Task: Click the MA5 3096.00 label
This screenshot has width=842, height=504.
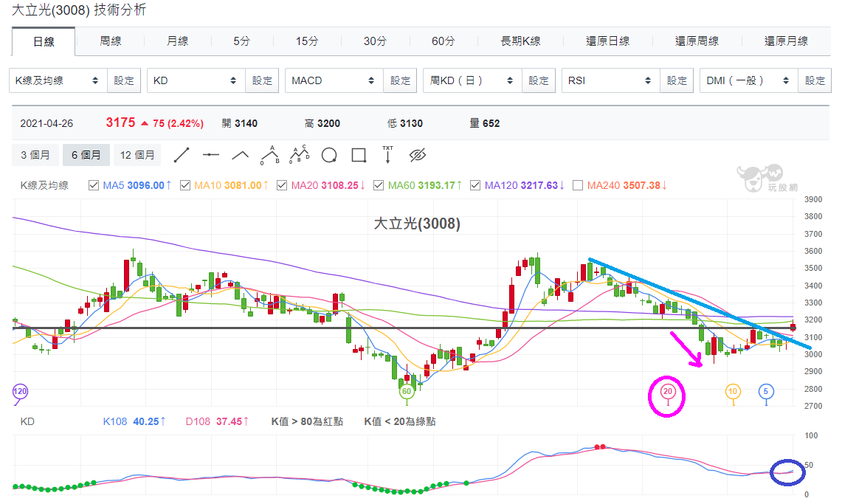Action: [137, 185]
